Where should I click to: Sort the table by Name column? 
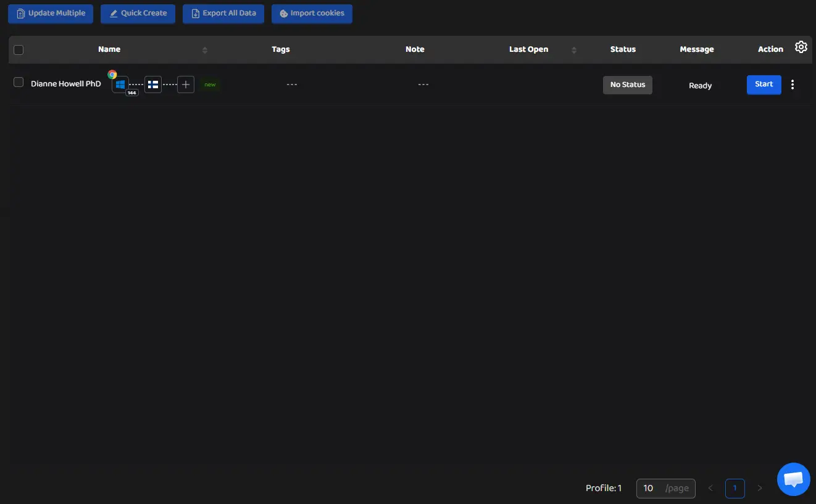click(x=205, y=50)
